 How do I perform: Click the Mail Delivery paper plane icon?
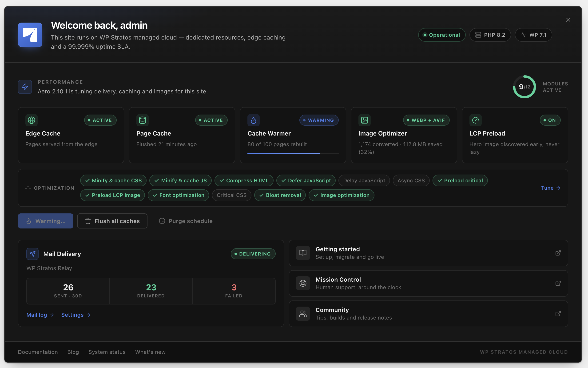tap(32, 254)
